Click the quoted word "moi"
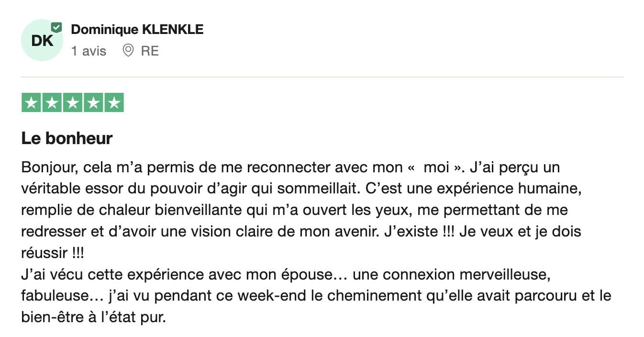The image size is (644, 337). tap(437, 168)
